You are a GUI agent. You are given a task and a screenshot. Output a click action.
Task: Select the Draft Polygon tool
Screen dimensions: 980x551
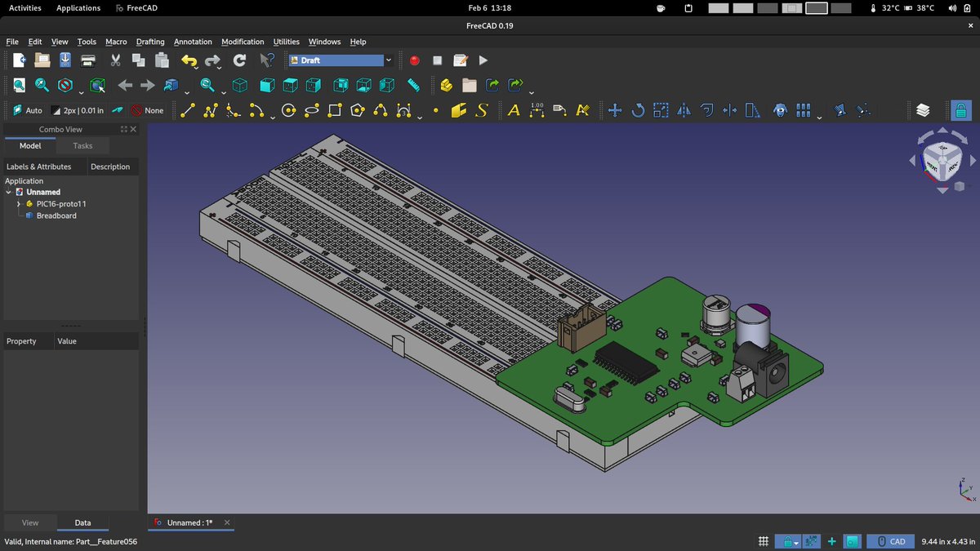(x=357, y=110)
